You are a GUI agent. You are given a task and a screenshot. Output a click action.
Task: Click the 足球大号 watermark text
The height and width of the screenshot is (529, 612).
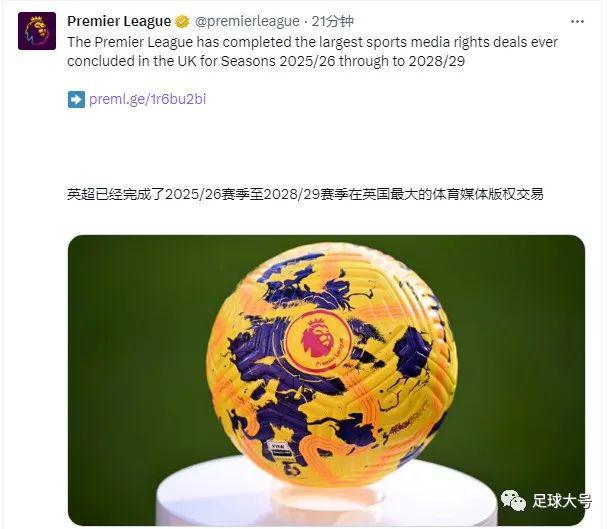tap(561, 501)
